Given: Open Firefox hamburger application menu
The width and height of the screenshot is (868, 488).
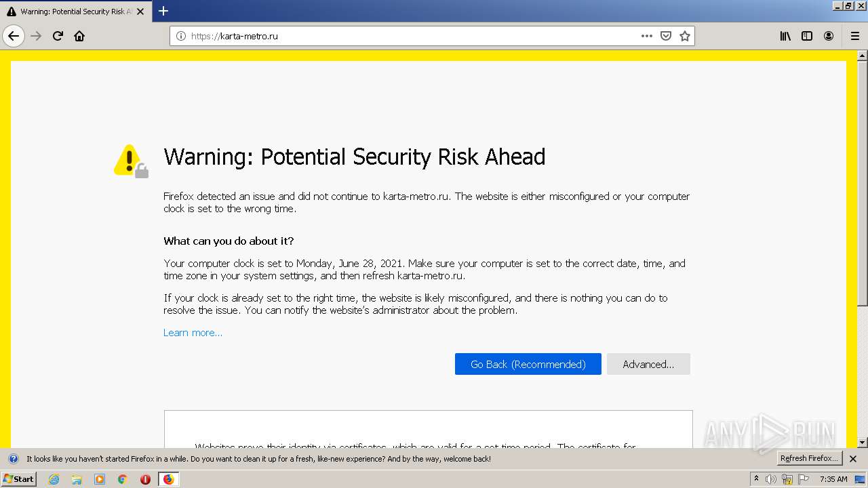Looking at the screenshot, I should 854,36.
